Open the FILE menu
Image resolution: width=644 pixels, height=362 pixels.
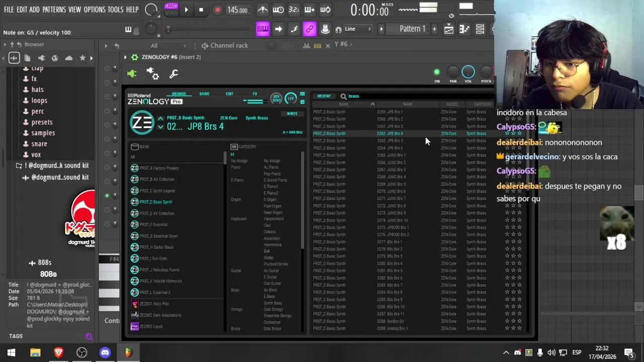coord(9,10)
